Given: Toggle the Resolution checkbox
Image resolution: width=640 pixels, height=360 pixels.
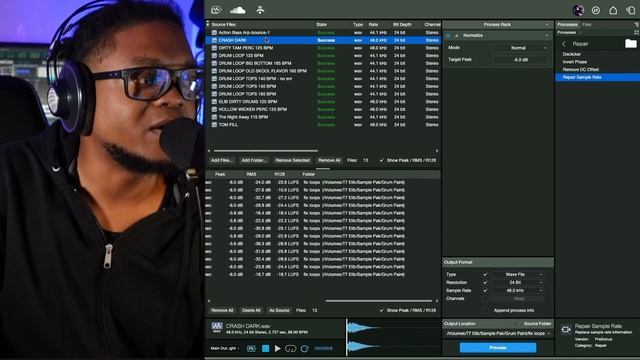Looking at the screenshot, I should pyautogui.click(x=485, y=282).
